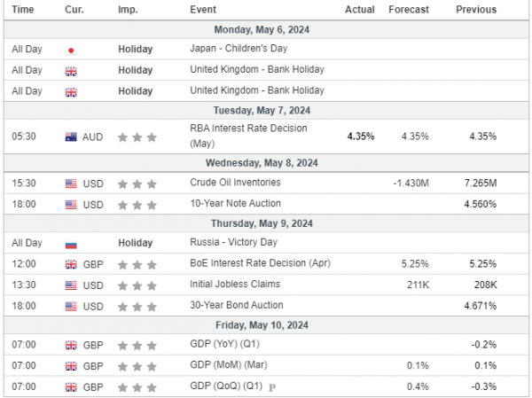Click the 15:30 time for Crude Oil Inventories
This screenshot has height=398, width=532.
coord(24,183)
